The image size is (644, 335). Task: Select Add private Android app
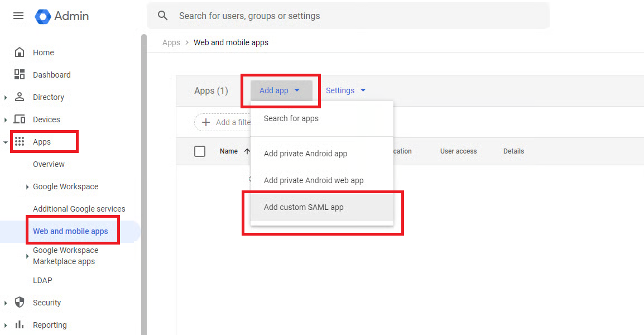coord(305,154)
